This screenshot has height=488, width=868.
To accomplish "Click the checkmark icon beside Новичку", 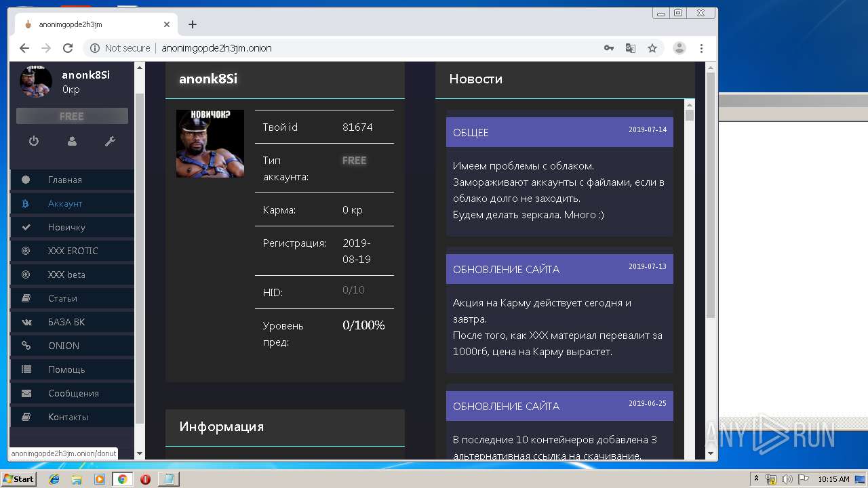I will coord(26,227).
